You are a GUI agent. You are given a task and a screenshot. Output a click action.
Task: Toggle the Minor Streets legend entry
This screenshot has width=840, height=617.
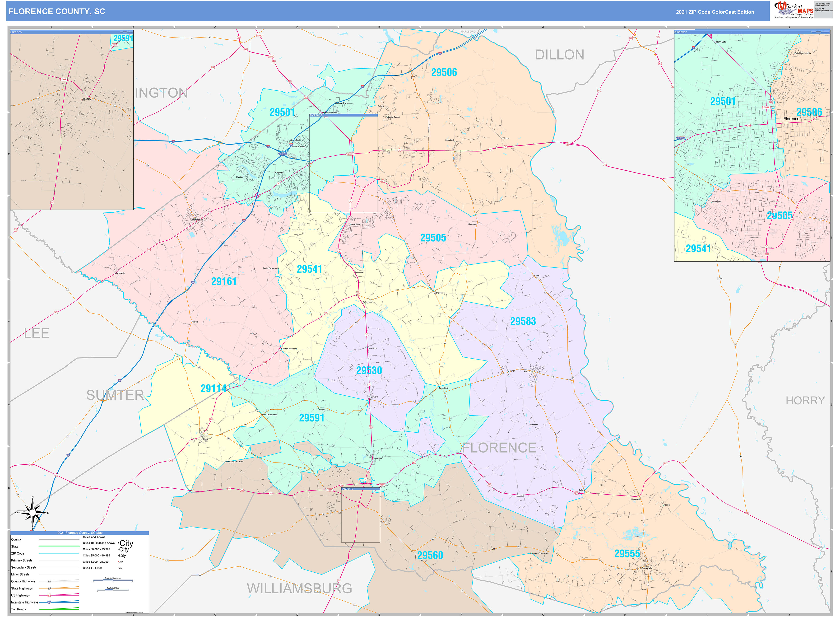click(59, 574)
